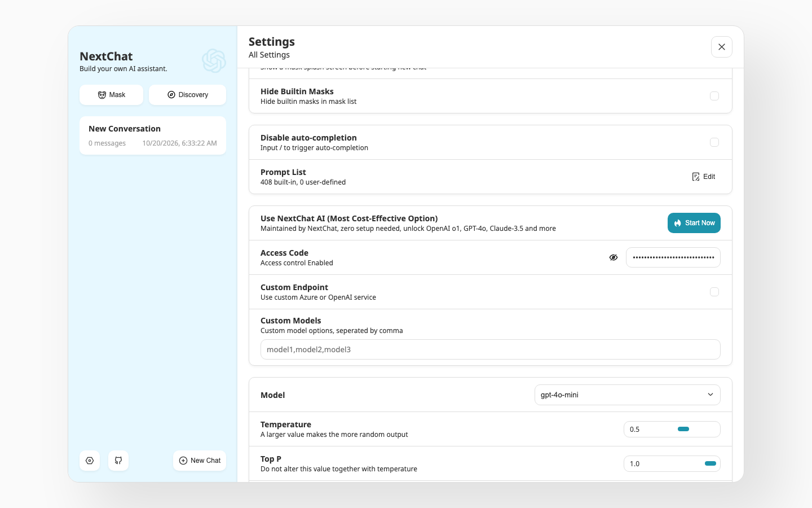Click the 'Custom model options, seperated by comma' text
Image resolution: width=812 pixels, height=508 pixels.
(x=332, y=331)
